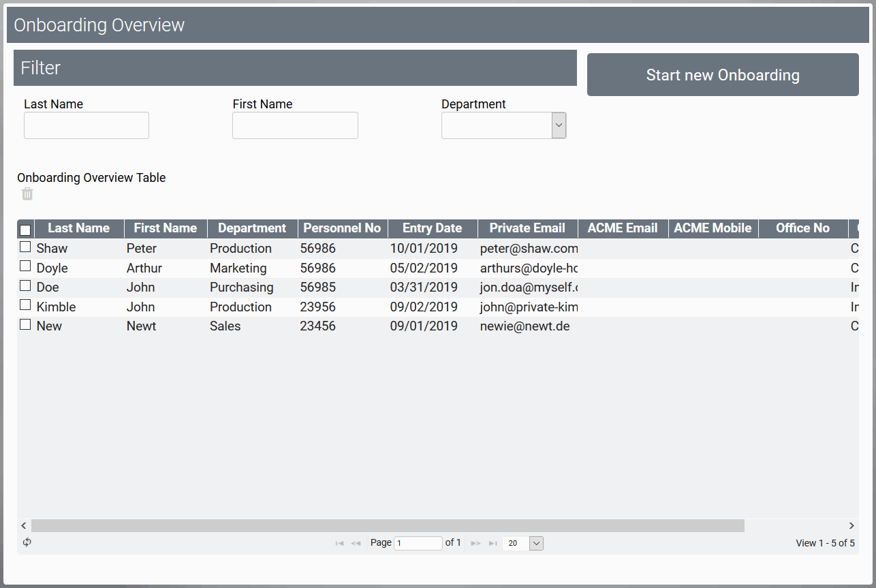Sort by Entry Date column header
This screenshot has width=876, height=588.
pyautogui.click(x=432, y=228)
